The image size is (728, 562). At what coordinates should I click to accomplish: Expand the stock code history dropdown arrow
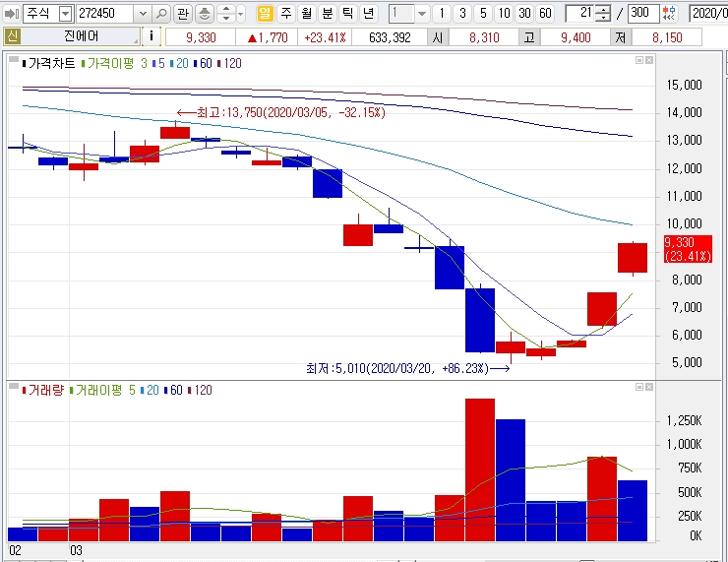(143, 14)
